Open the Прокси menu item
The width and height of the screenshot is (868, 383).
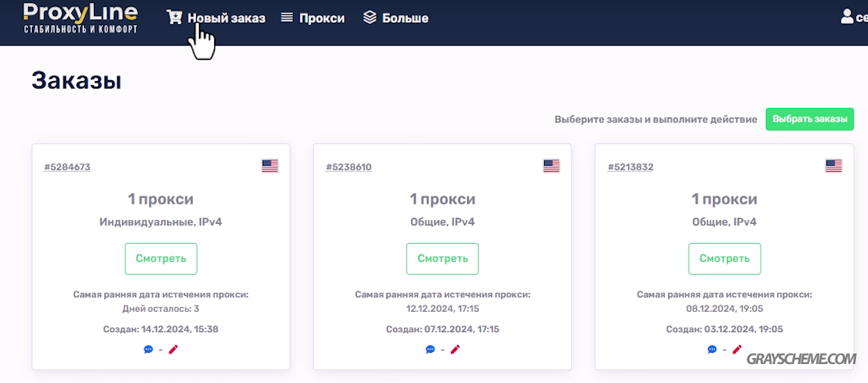(x=313, y=18)
